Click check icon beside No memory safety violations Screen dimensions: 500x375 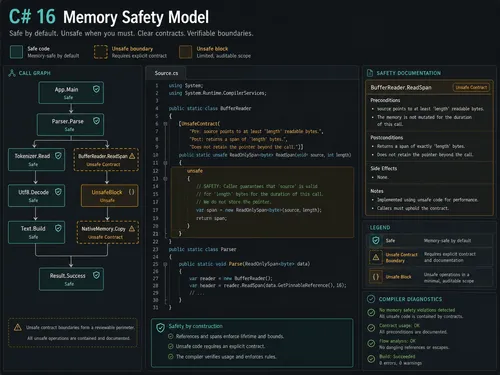[371, 313]
